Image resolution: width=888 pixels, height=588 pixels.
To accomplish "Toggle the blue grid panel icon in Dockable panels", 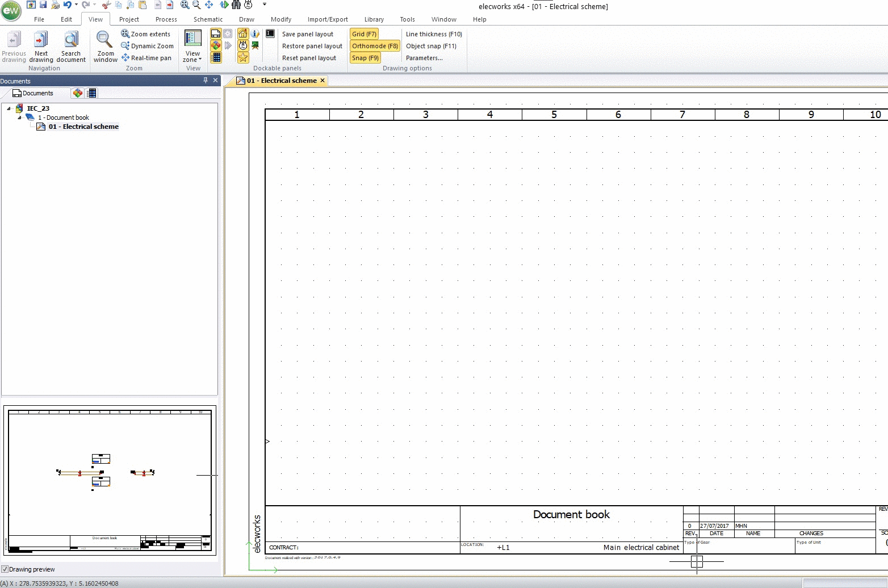I will click(216, 57).
